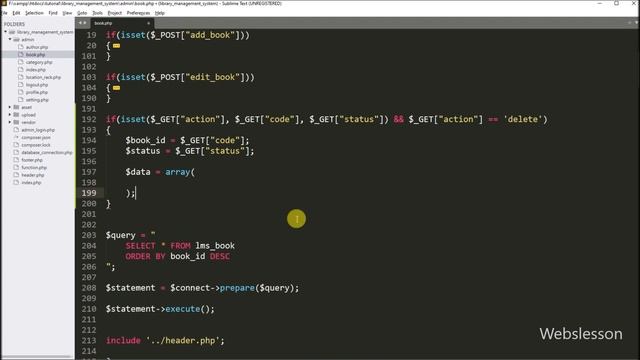Open header.php from the sidebar

(33, 175)
